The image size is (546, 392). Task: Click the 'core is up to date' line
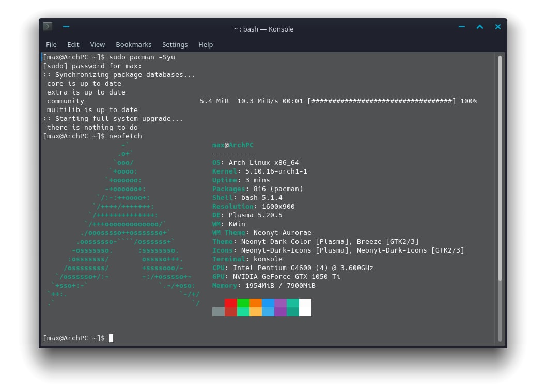tap(84, 84)
